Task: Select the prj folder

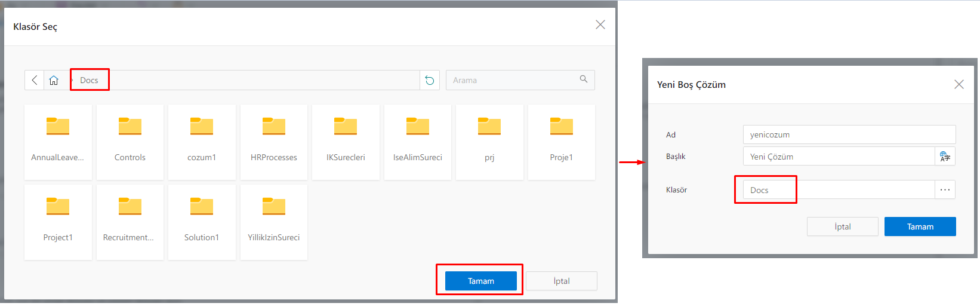Action: pyautogui.click(x=489, y=142)
